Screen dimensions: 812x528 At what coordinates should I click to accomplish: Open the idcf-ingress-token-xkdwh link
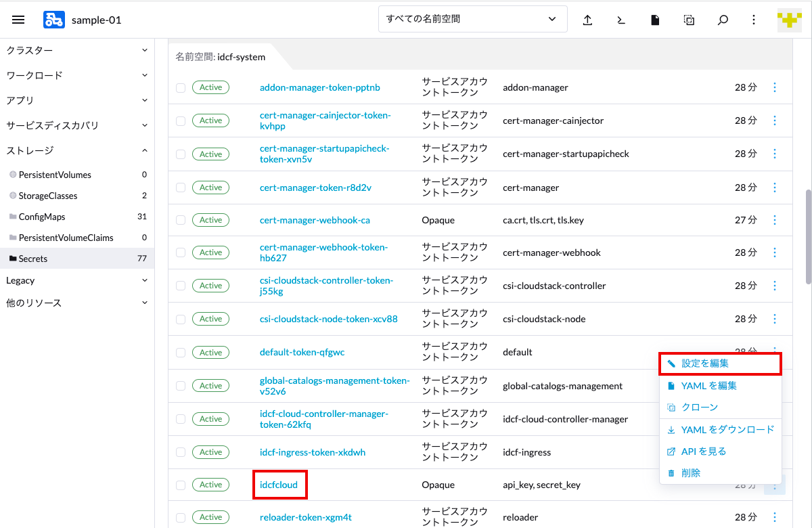[x=313, y=452]
